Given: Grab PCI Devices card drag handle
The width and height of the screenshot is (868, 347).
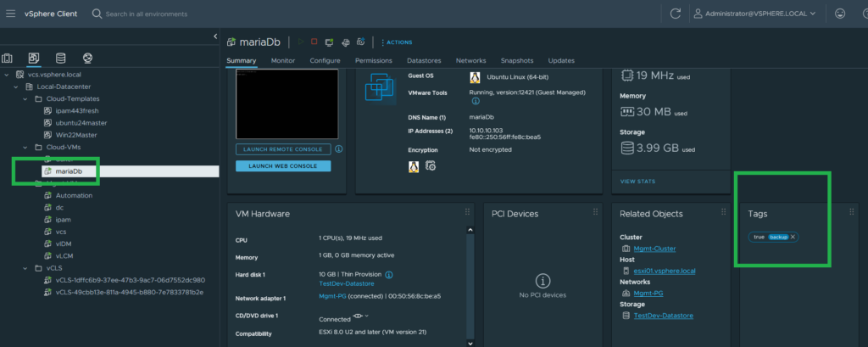Looking at the screenshot, I should [x=596, y=212].
